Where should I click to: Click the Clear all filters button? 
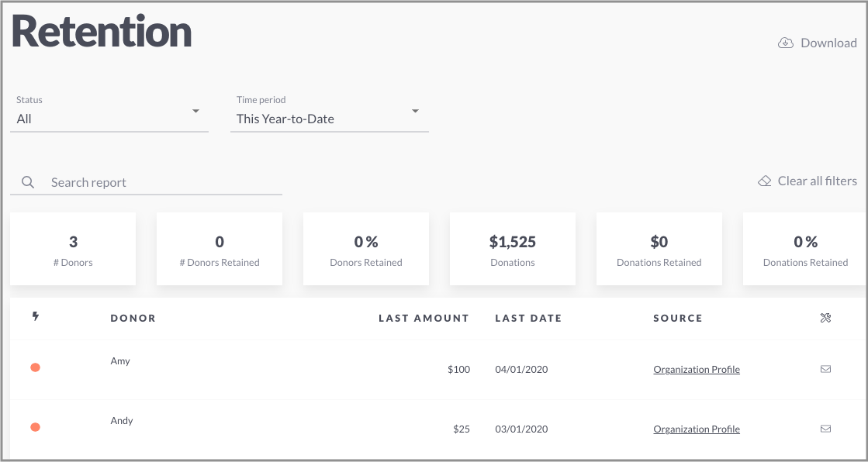pyautogui.click(x=807, y=181)
